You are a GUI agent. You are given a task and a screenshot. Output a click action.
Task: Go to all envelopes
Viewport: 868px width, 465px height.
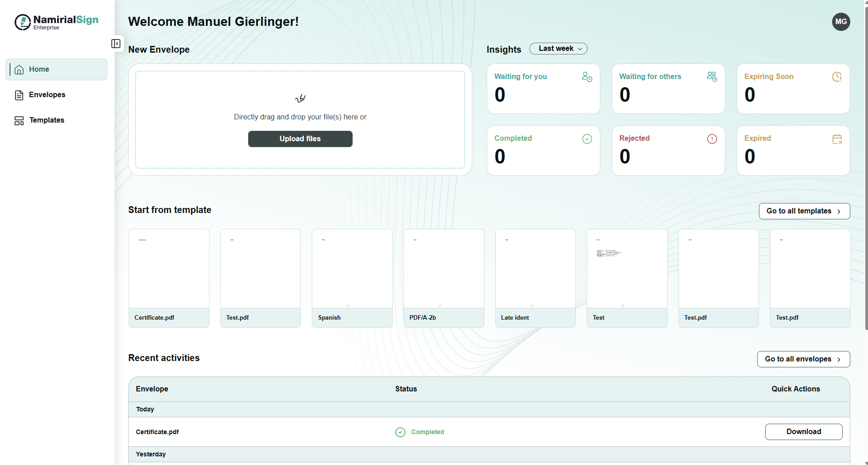[x=803, y=359]
